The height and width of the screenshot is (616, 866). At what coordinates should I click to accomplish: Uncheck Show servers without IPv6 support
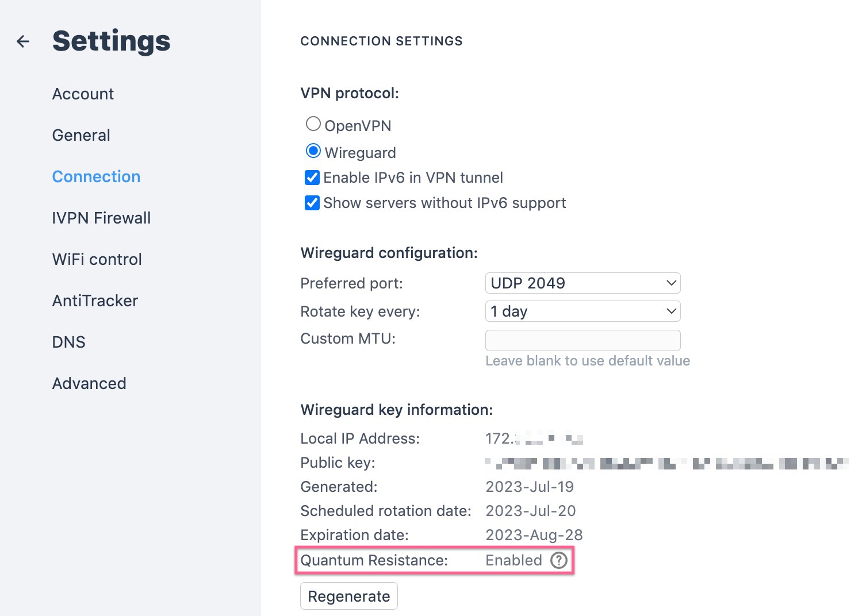pos(312,203)
